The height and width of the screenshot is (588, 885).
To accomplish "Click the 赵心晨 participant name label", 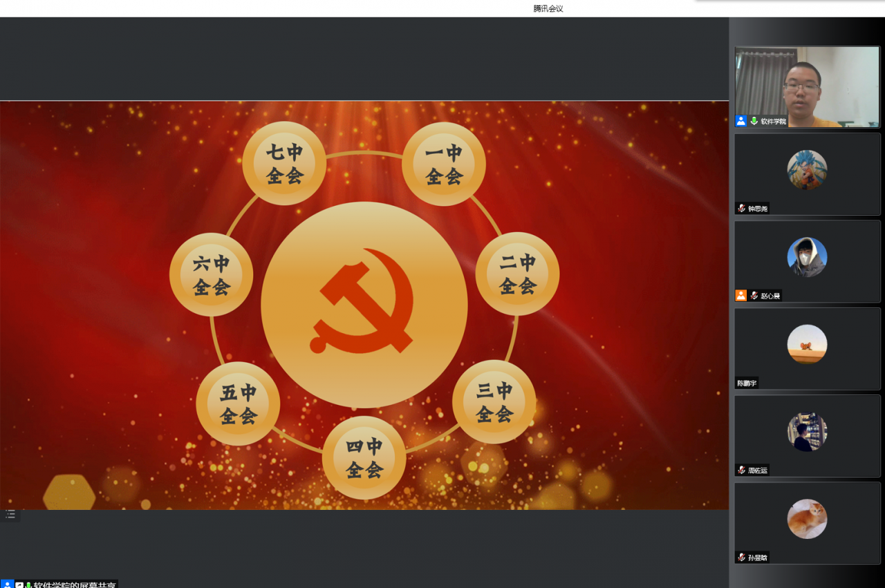I will pos(770,296).
